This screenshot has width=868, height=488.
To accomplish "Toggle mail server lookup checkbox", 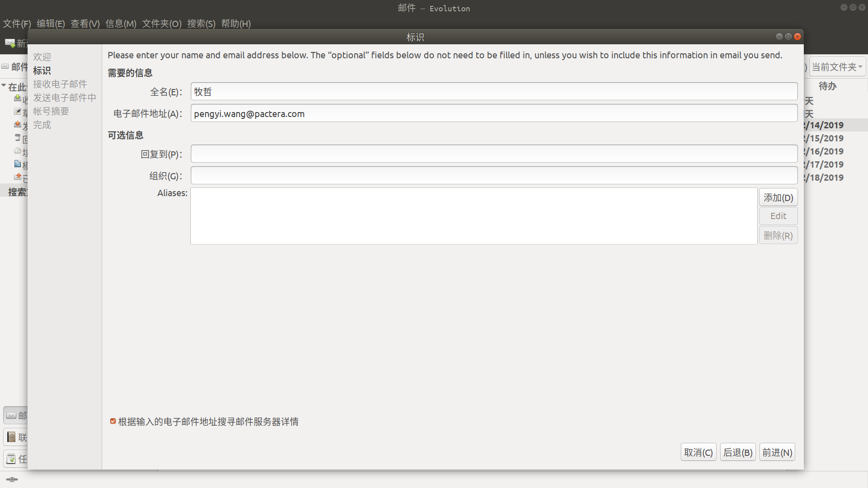I will point(113,421).
